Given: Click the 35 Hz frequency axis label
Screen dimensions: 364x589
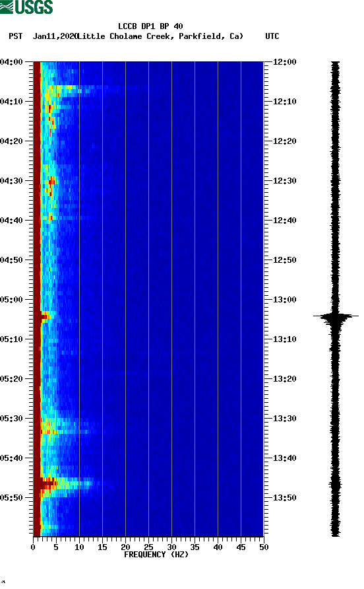Looking at the screenshot, I should [x=195, y=547].
